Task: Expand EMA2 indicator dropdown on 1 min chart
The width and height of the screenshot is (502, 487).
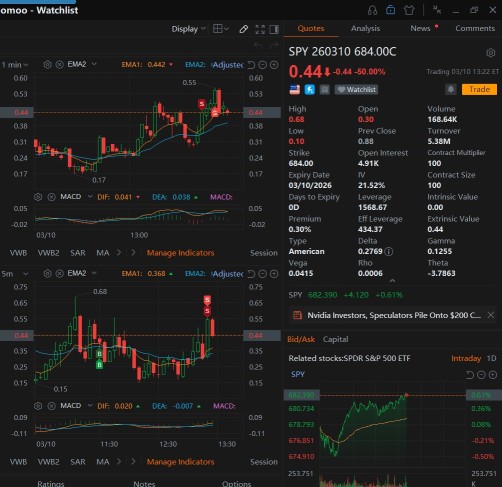Action: (94, 64)
